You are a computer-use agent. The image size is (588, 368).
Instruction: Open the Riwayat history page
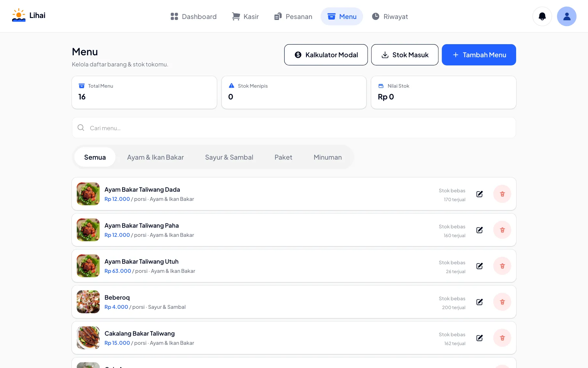point(390,16)
